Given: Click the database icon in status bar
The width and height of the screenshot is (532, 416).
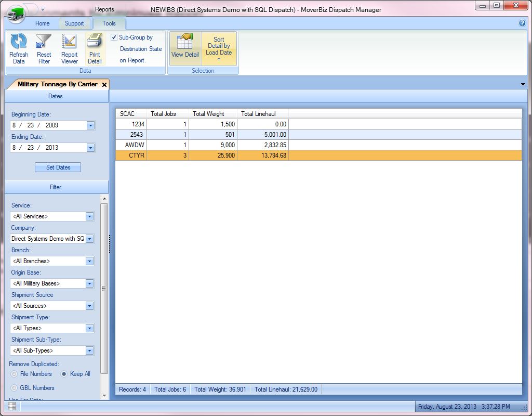Looking at the screenshot, I should (x=12, y=406).
